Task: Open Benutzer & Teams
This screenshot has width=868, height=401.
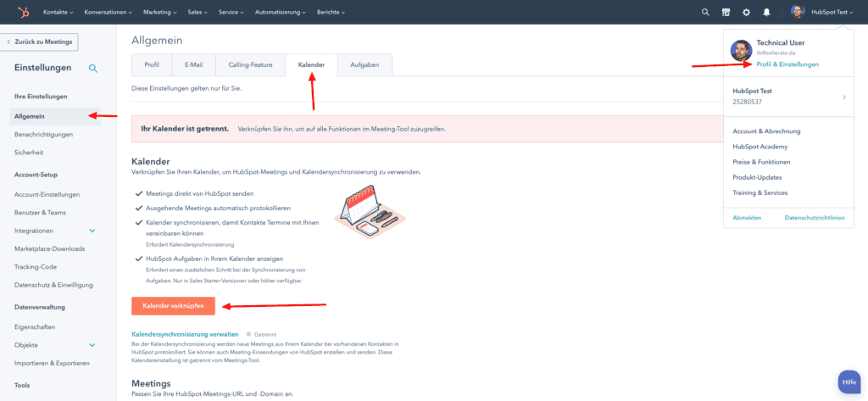Action: (38, 213)
